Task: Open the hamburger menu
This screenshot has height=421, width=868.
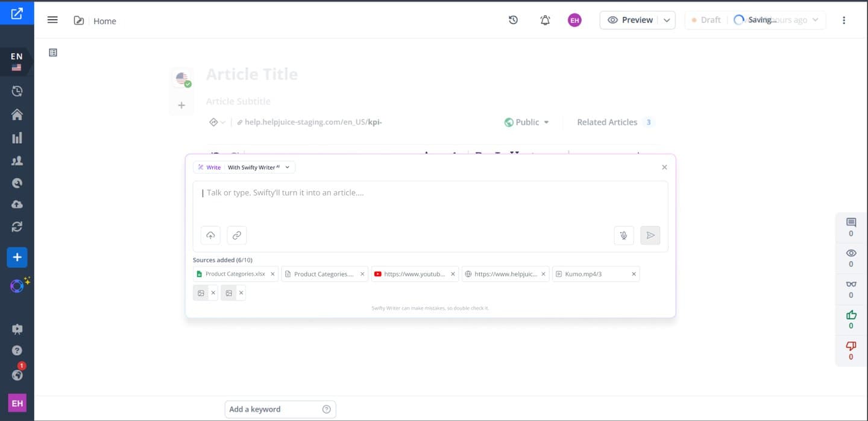Action: [52, 20]
